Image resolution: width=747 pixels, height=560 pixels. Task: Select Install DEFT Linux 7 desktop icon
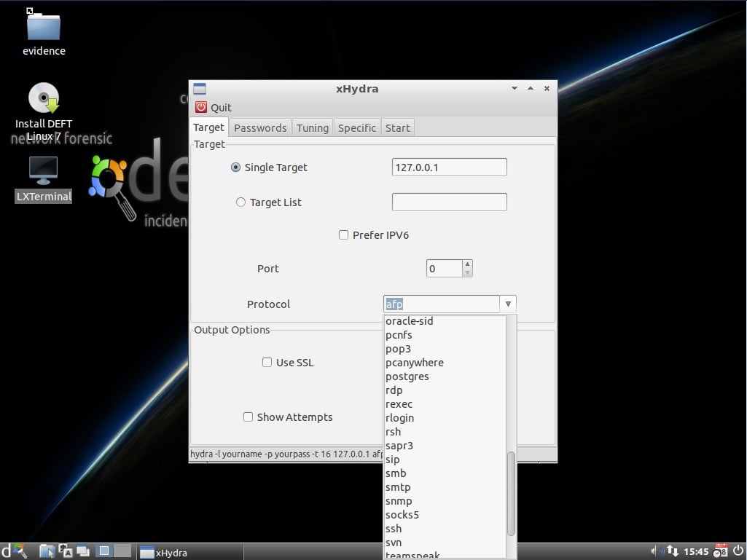tap(43, 112)
